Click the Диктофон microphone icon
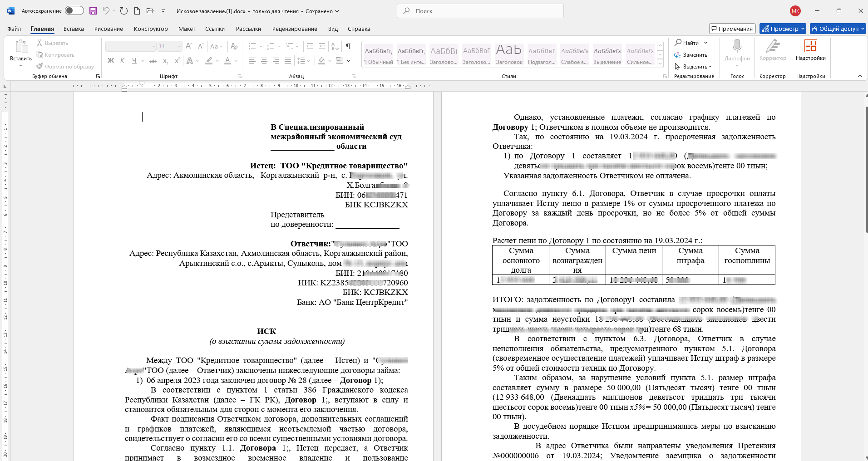This screenshot has width=868, height=461. click(737, 46)
